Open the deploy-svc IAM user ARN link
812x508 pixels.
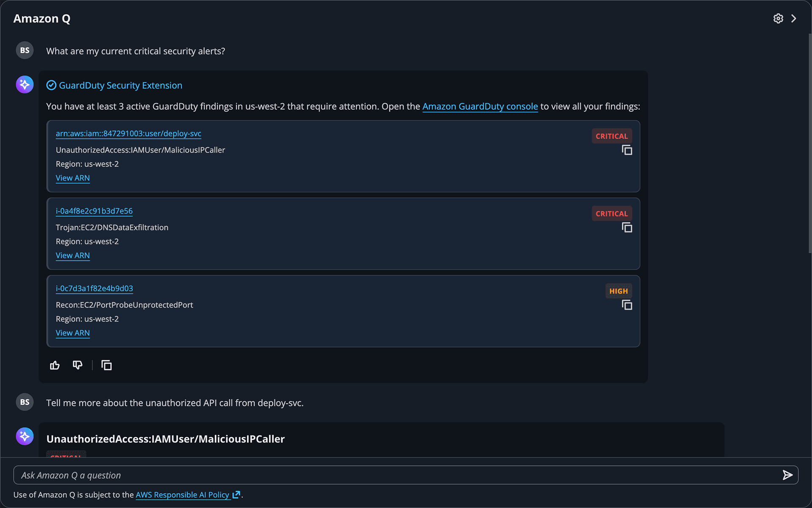coord(128,133)
